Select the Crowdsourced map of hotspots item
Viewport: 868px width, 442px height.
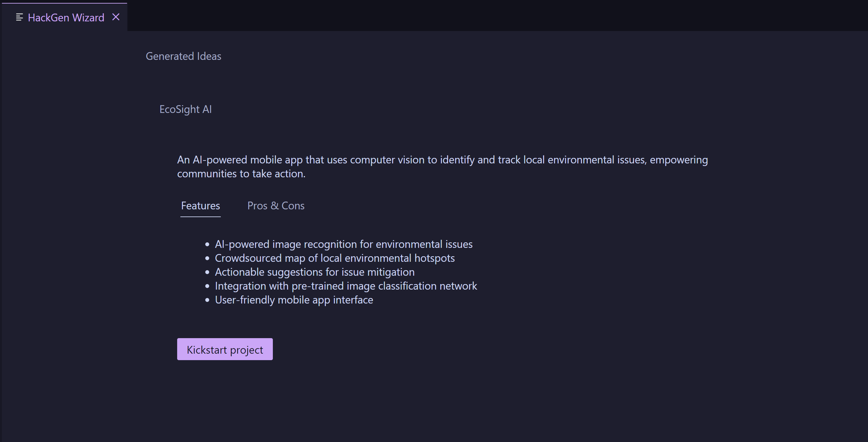click(x=335, y=258)
